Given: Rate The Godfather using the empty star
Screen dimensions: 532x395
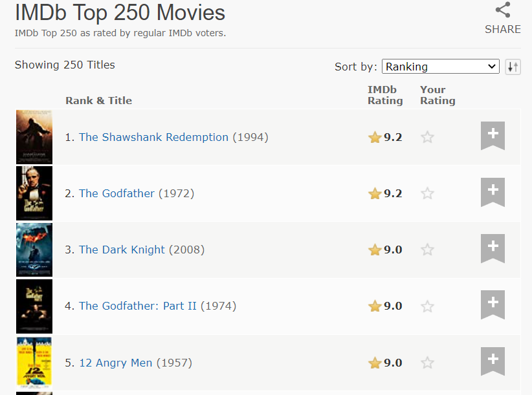Looking at the screenshot, I should pyautogui.click(x=427, y=193).
